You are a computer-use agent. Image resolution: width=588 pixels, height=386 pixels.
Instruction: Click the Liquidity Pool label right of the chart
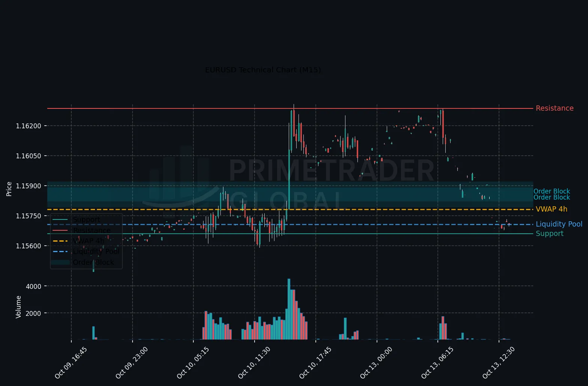[559, 224]
